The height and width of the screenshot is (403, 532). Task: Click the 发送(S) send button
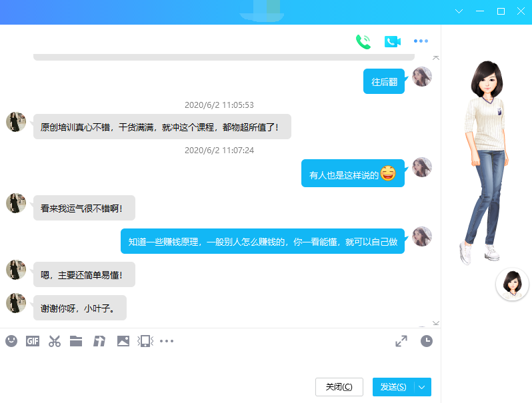393,387
